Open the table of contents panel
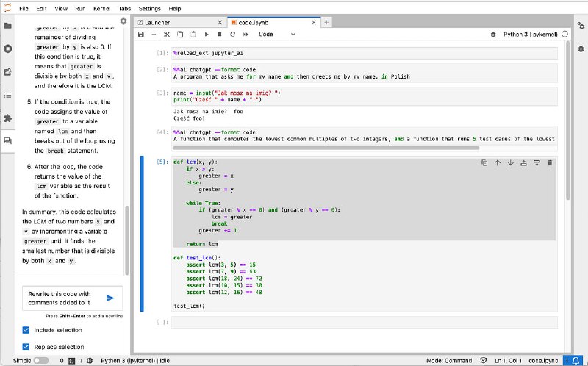The image size is (588, 366). (8, 96)
